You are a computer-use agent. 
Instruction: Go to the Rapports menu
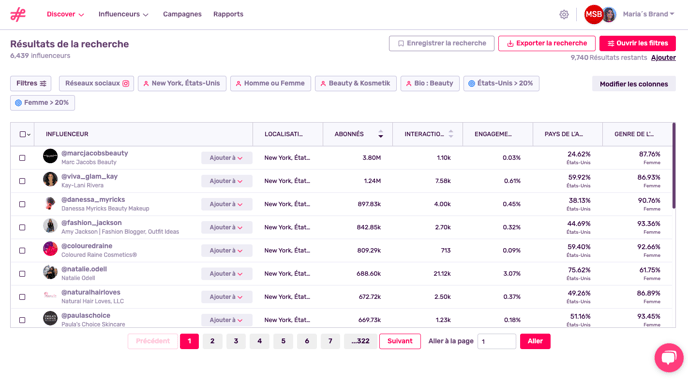228,14
